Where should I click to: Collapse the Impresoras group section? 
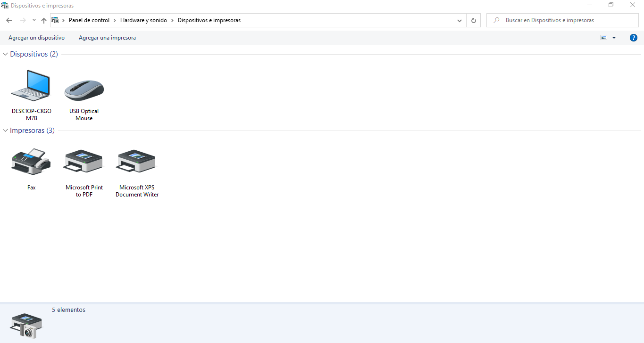[6, 131]
